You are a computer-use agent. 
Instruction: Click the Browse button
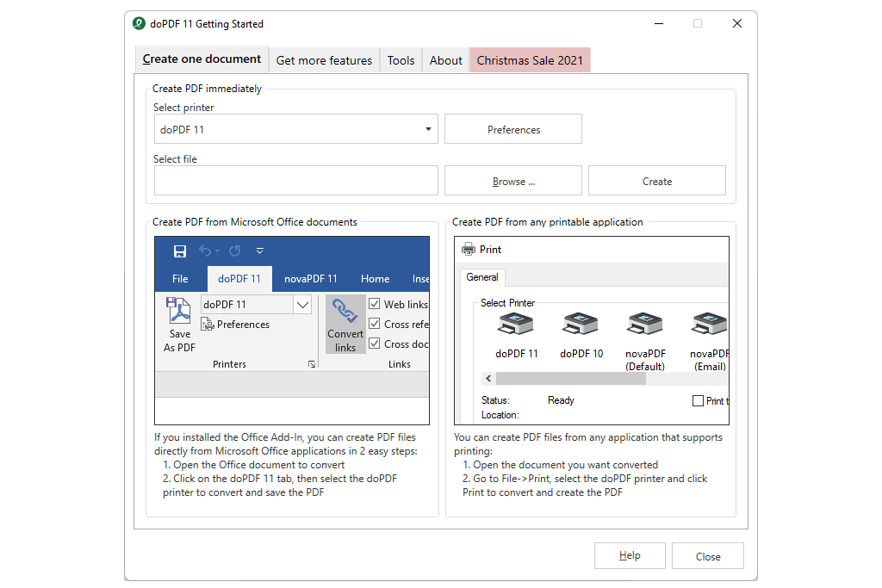pos(513,181)
